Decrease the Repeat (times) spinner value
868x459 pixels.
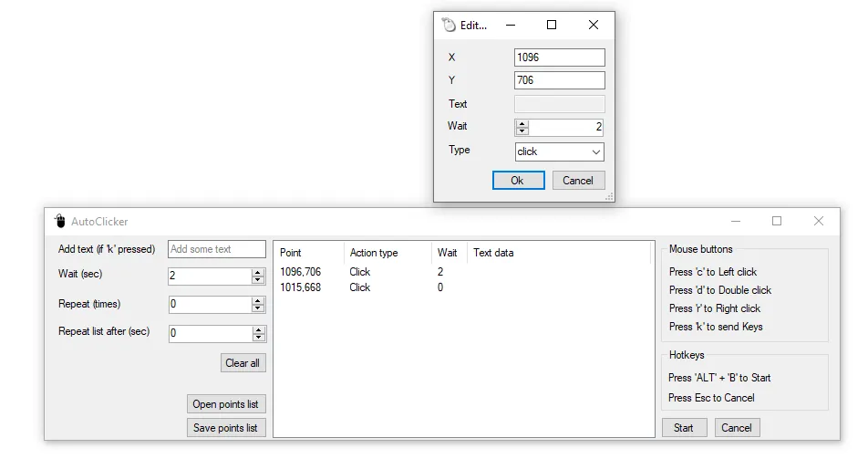(x=259, y=308)
